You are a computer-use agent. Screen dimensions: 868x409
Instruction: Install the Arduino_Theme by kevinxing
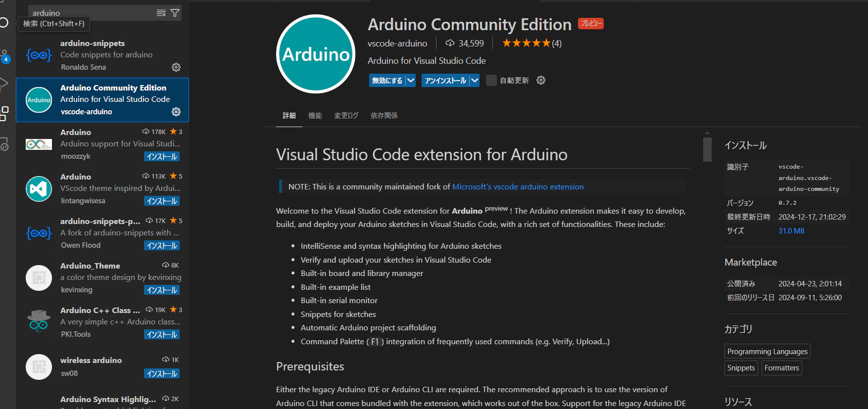(162, 290)
